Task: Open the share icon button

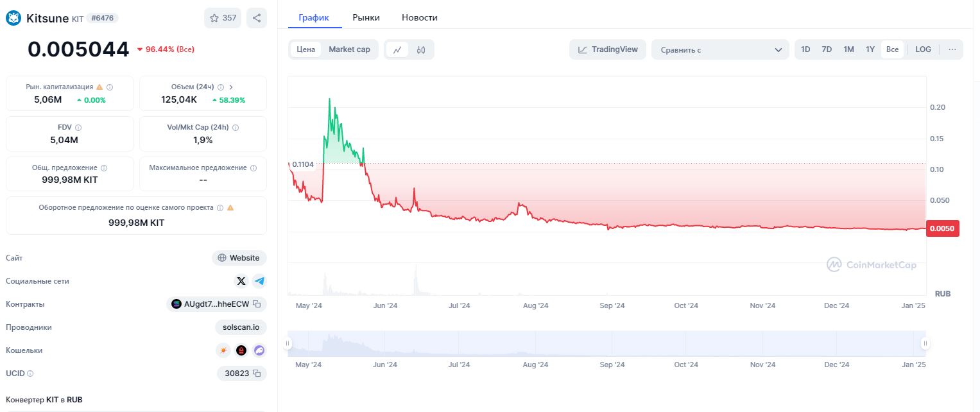Action: 257,18
